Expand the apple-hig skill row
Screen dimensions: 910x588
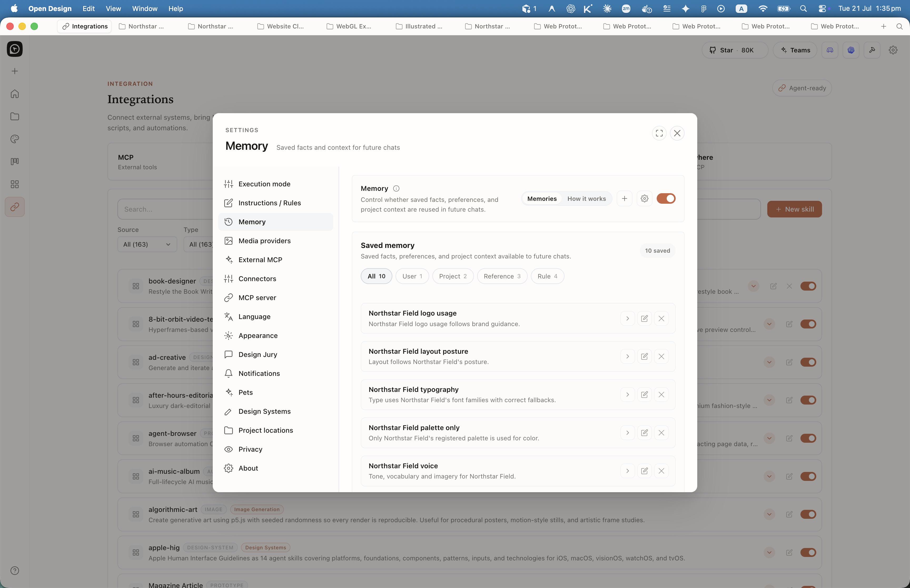pyautogui.click(x=769, y=552)
